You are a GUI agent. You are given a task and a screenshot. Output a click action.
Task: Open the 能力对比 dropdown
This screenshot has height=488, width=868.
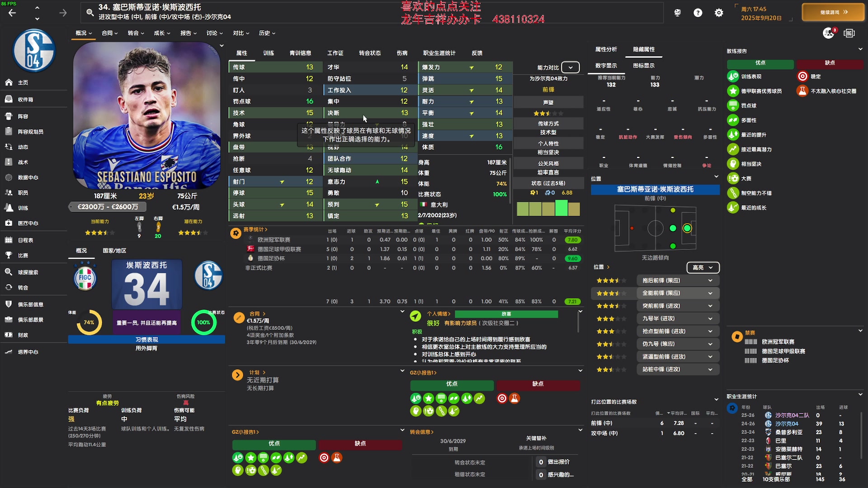click(x=571, y=67)
